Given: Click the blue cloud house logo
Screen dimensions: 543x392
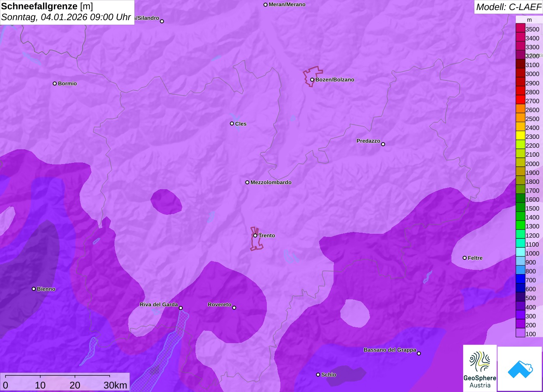Looking at the screenshot, I should (x=520, y=369).
